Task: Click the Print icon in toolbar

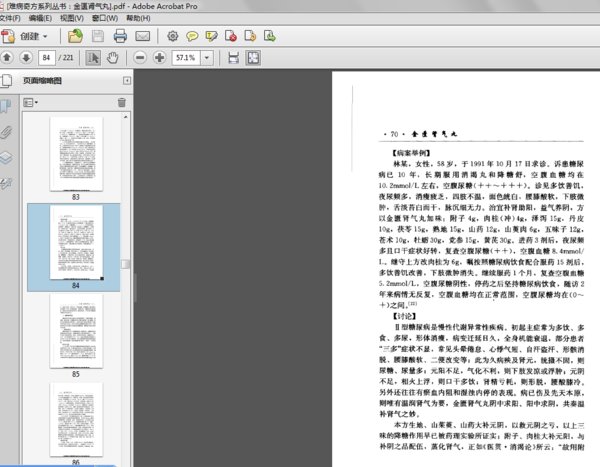Action: pos(120,36)
